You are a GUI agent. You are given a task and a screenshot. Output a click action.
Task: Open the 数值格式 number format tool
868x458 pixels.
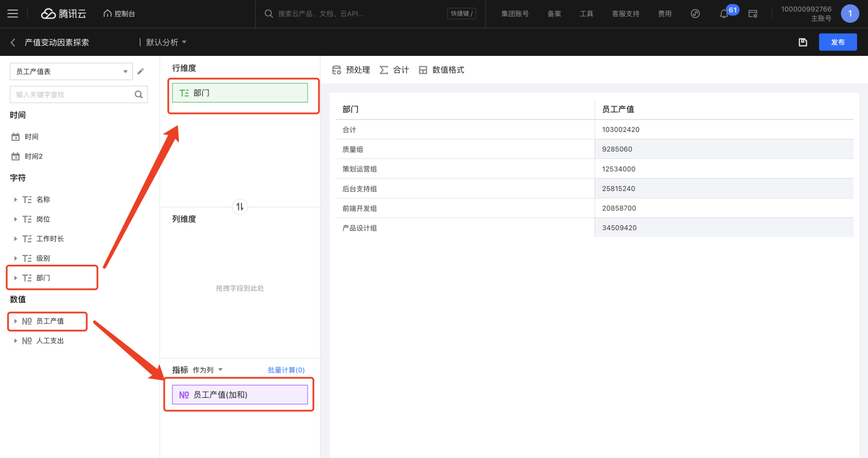(441, 70)
